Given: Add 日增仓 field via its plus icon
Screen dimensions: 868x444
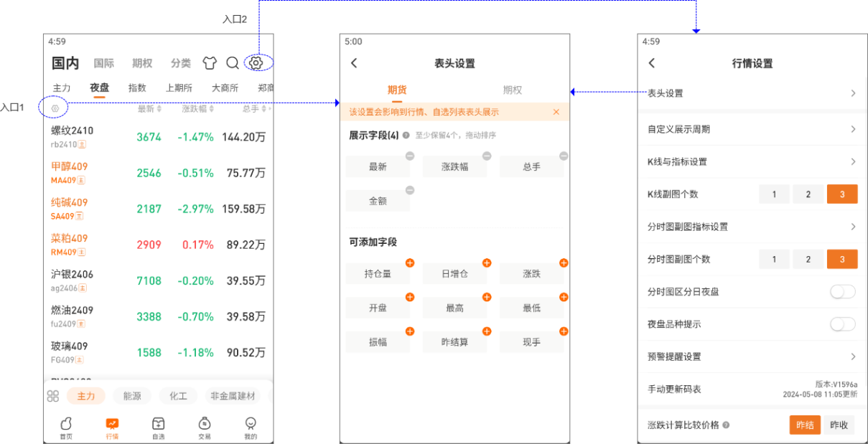Looking at the screenshot, I should coord(487,263).
